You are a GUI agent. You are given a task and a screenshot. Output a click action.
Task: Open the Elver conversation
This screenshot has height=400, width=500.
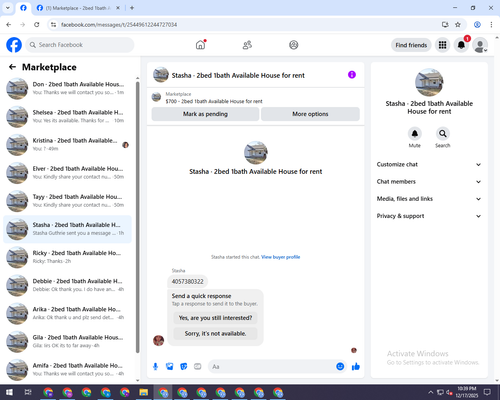click(68, 173)
